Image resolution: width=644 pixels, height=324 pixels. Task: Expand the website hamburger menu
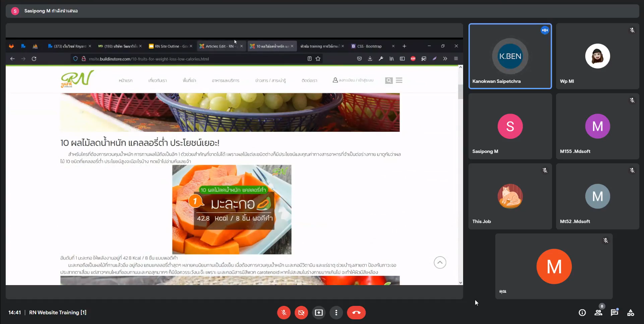pos(399,80)
